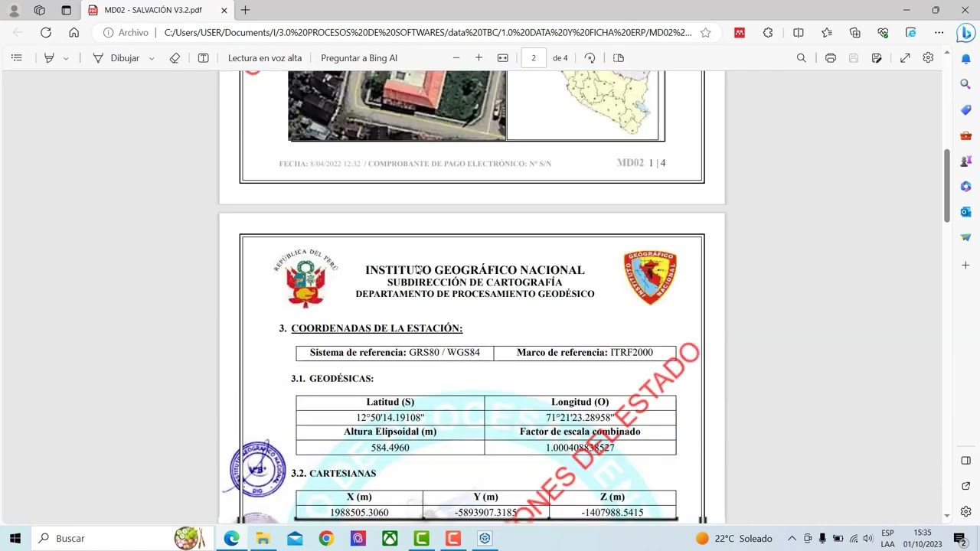Viewport: 980px width, 551px height.
Task: Select the eraser tool
Action: click(175, 58)
